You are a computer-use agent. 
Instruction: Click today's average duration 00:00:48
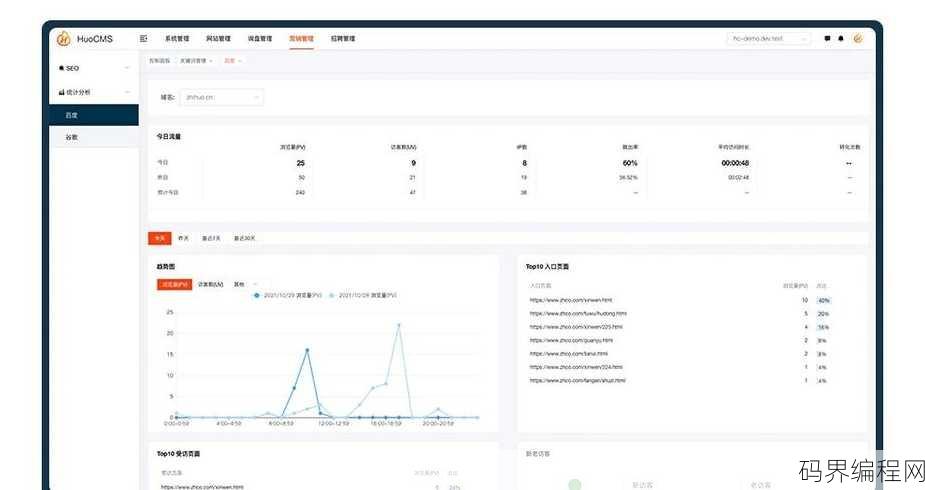735,163
